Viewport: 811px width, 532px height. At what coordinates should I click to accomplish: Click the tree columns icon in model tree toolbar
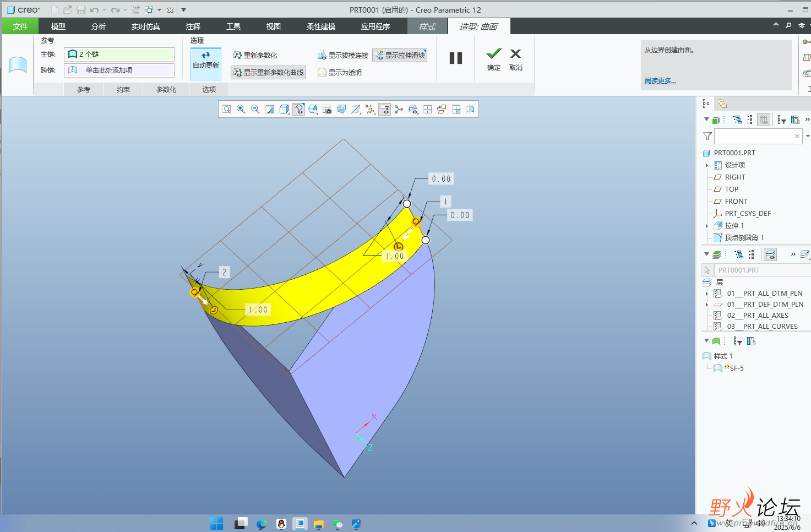pyautogui.click(x=795, y=120)
